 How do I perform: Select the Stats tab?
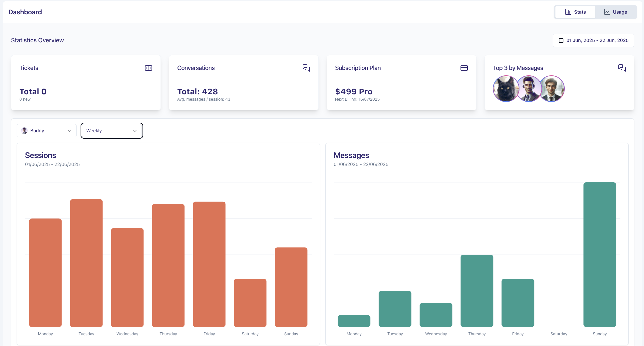(x=575, y=12)
